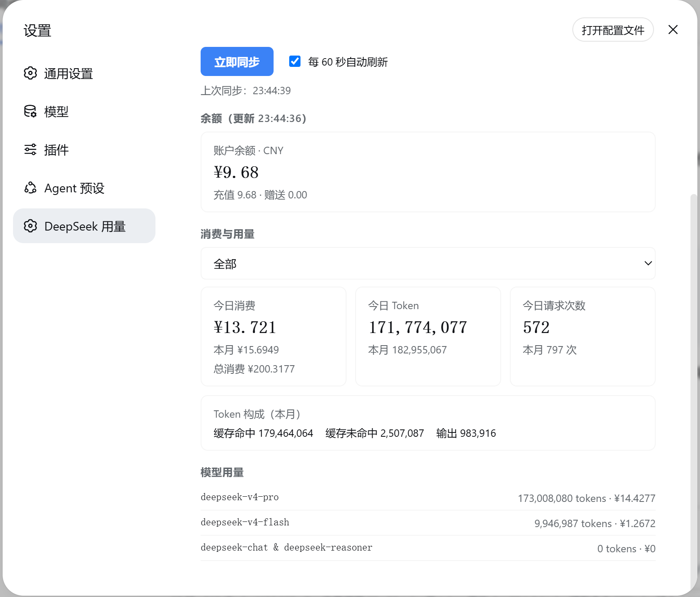The height and width of the screenshot is (597, 700).
Task: Click 打开配置文件 button
Action: pos(613,30)
